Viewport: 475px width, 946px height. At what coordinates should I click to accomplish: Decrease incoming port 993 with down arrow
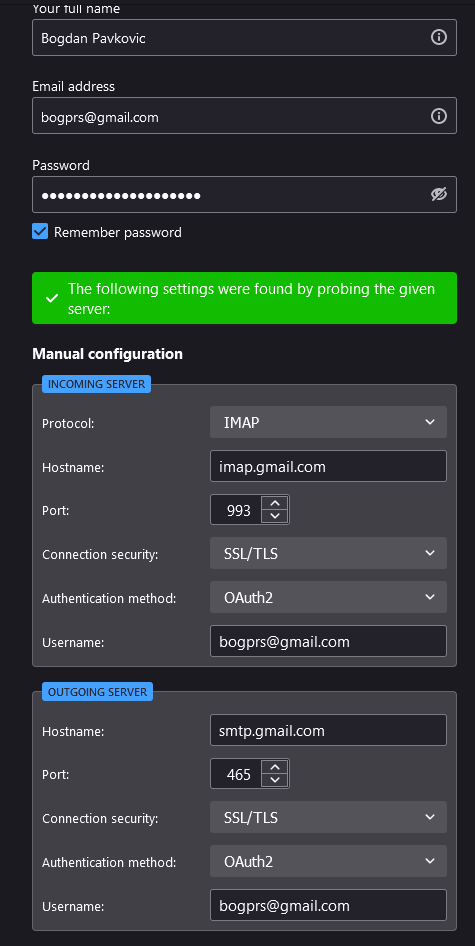click(275, 516)
